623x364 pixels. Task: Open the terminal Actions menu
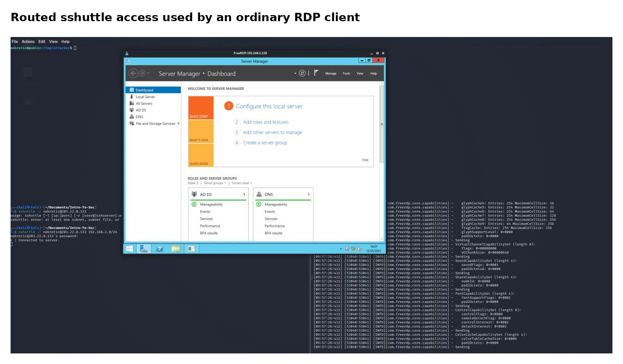(x=28, y=42)
